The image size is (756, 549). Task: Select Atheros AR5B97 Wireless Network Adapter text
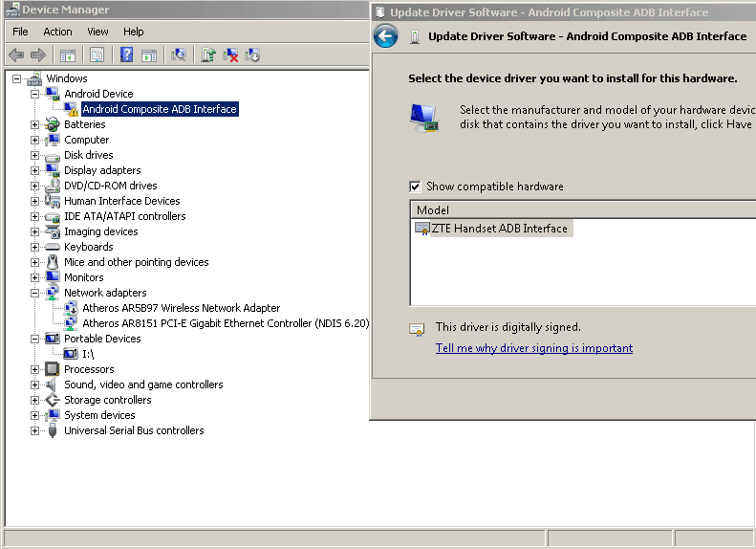coord(182,308)
